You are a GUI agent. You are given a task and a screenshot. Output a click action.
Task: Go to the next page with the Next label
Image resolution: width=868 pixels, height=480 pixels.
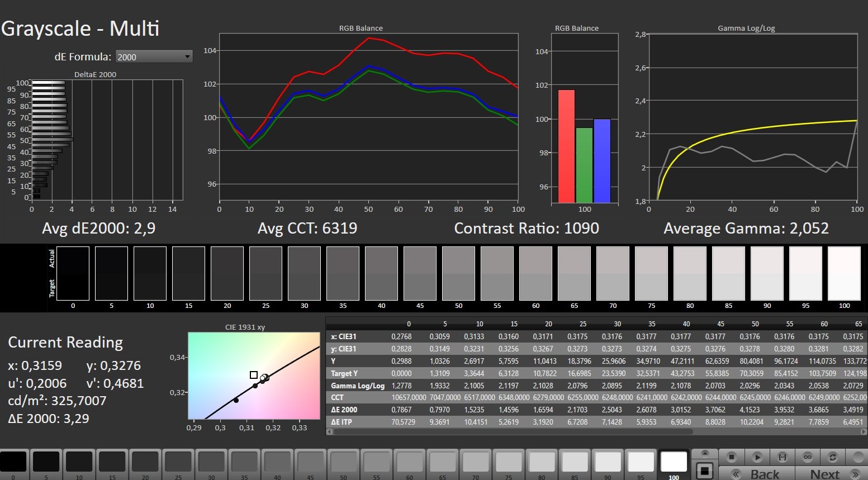pos(824,474)
